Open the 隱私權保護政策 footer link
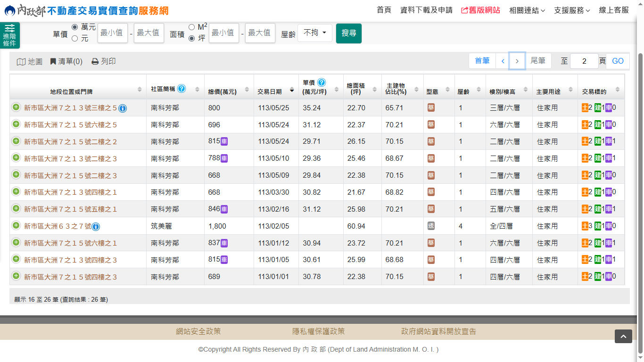The height and width of the screenshot is (362, 644). point(319,331)
